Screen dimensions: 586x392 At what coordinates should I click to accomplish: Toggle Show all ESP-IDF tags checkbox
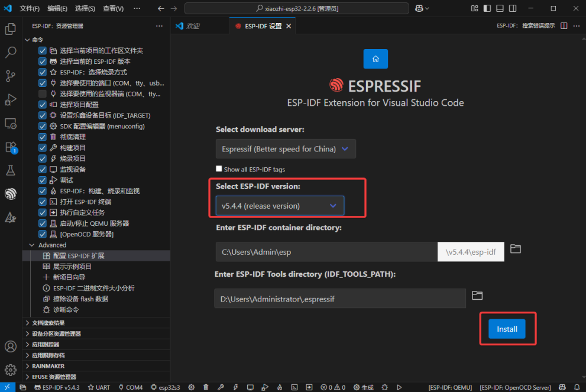click(219, 169)
